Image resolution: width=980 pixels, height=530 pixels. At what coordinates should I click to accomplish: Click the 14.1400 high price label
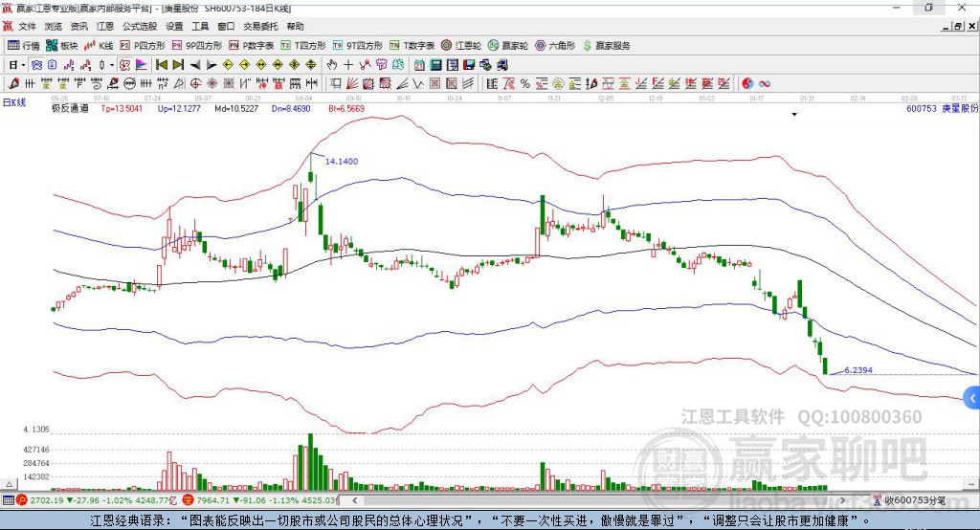342,162
